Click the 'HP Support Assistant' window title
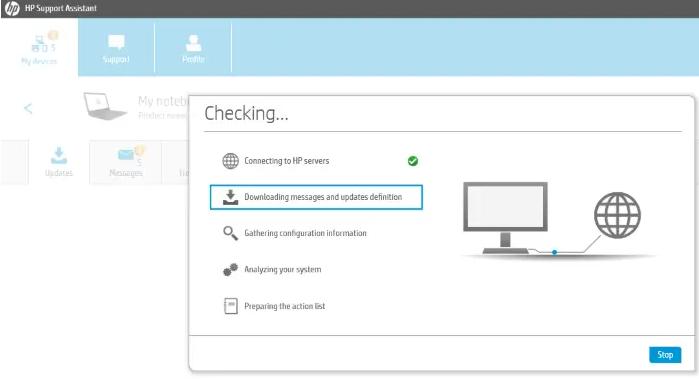 tap(61, 8)
